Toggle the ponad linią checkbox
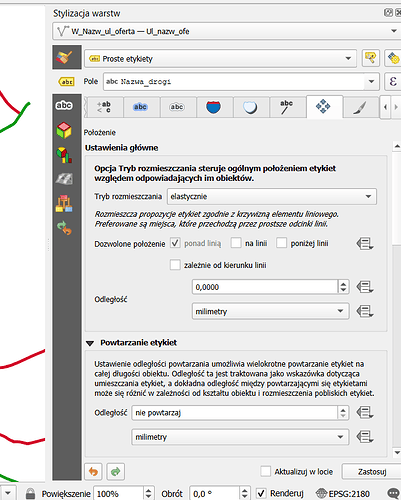The width and height of the screenshot is (401, 500). pos(175,243)
